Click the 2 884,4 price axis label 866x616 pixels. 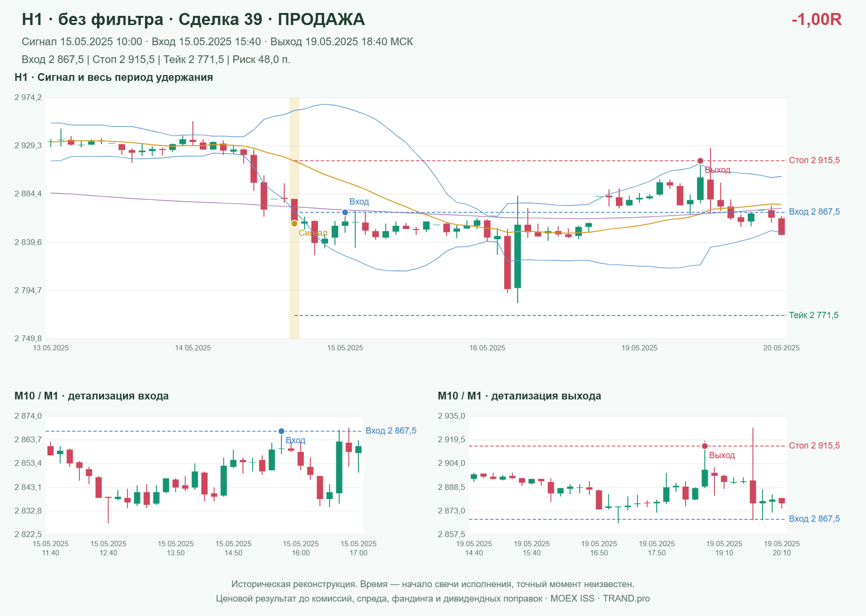28,194
